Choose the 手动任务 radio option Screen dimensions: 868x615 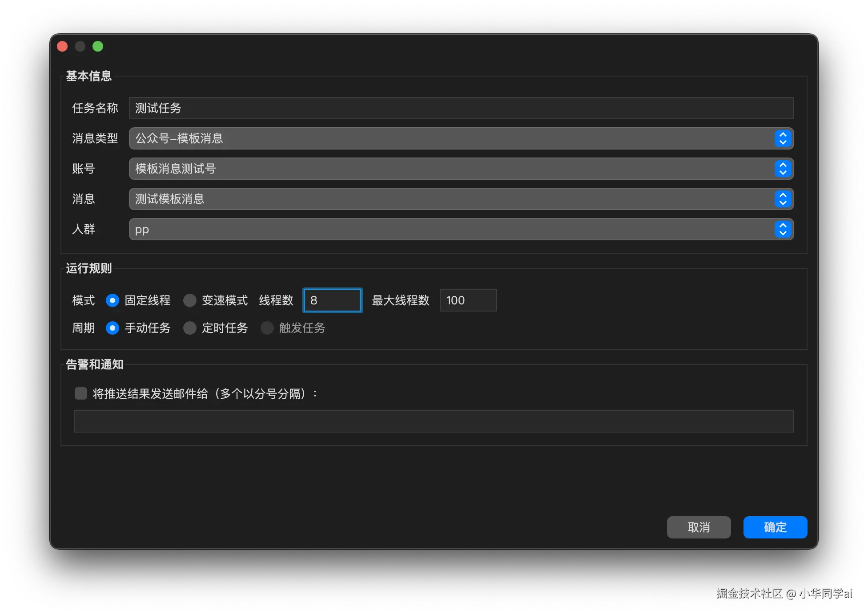pyautogui.click(x=113, y=328)
